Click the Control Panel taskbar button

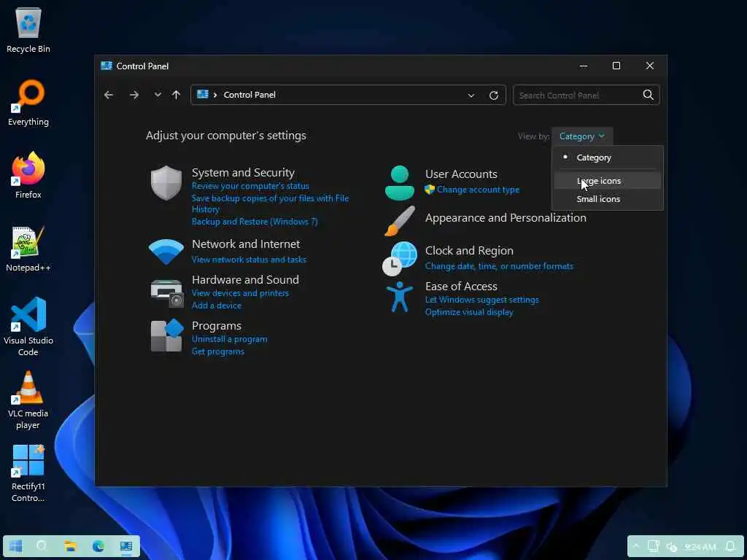(126, 545)
